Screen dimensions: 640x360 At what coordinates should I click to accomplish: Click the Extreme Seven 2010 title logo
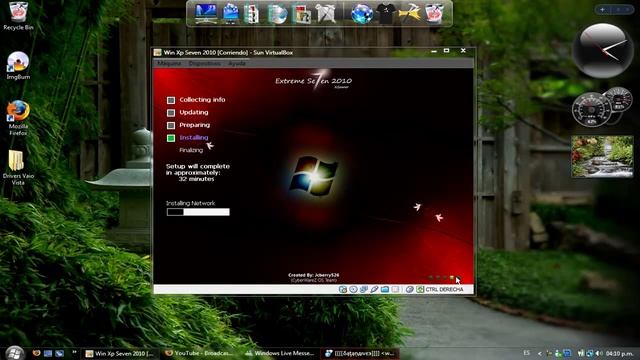tap(313, 80)
